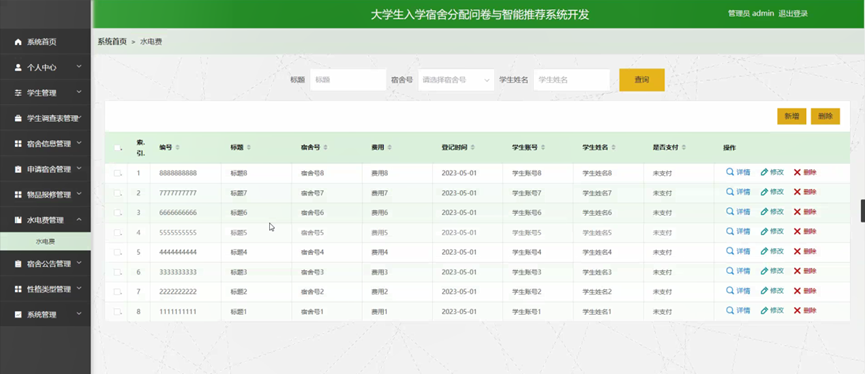Click the red X 删除 icon for row 2222222222
This screenshot has width=865, height=374.
pyautogui.click(x=797, y=291)
